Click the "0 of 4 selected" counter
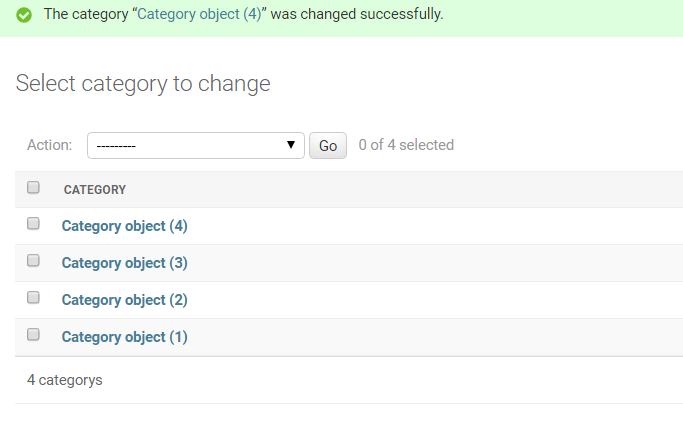 tap(406, 145)
